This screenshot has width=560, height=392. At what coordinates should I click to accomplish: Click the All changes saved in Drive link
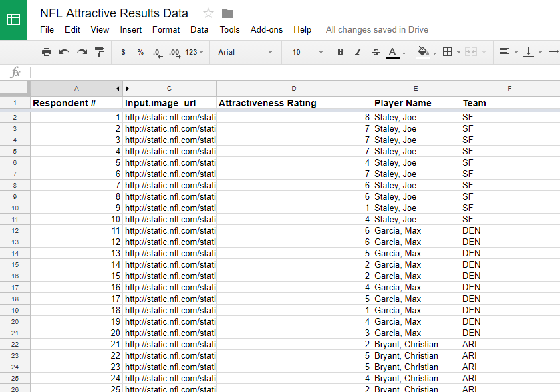(x=377, y=29)
